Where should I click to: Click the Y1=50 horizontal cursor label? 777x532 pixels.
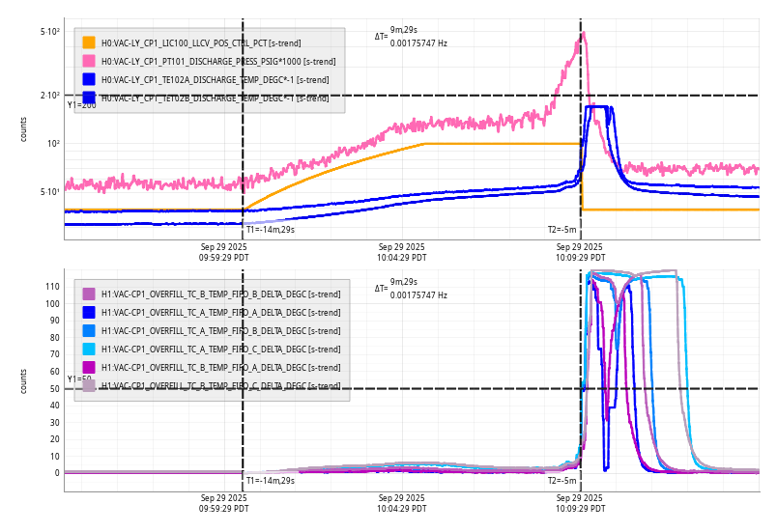(80, 379)
